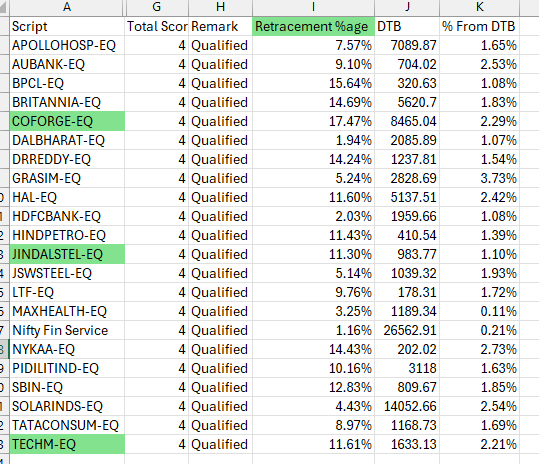
Task: Click total score 4 in BPCL-EQ row
Action: click(157, 83)
